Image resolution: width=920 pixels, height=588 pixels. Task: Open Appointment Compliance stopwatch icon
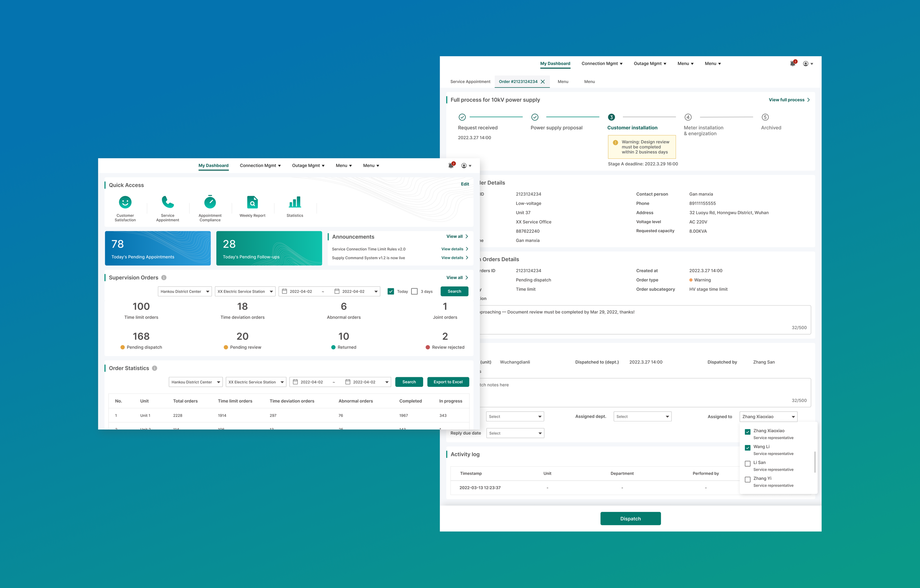pyautogui.click(x=210, y=202)
